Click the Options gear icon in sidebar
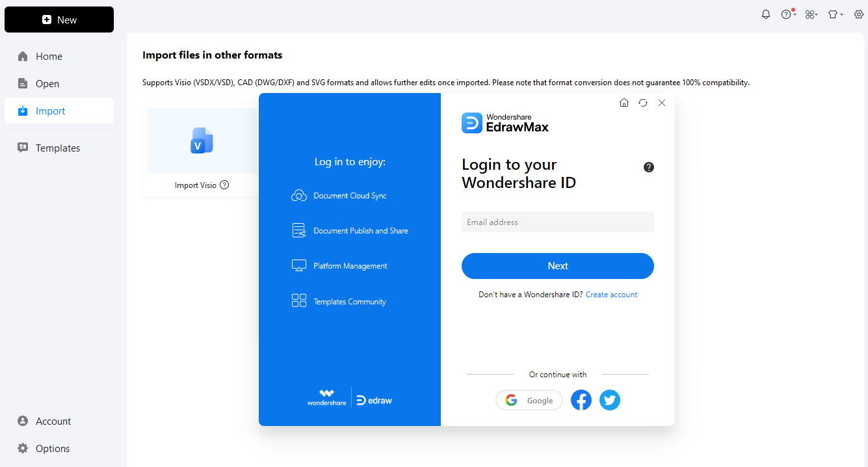The width and height of the screenshot is (868, 467). pos(23,448)
